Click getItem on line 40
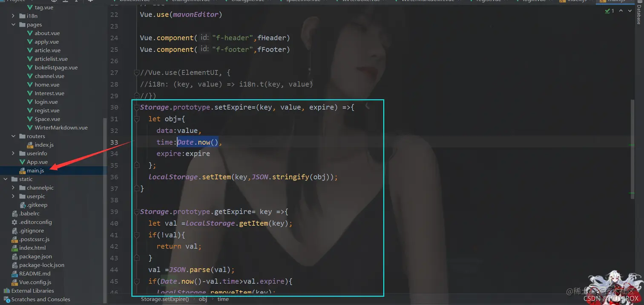The height and width of the screenshot is (305, 644). [x=253, y=223]
